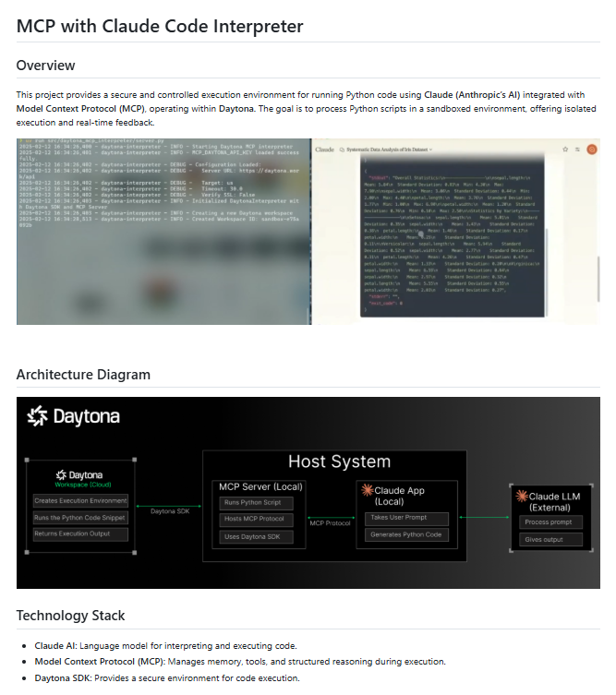Click the green 'Workspace (Cloud)' label
Screen dimensions: 616x695
83,485
